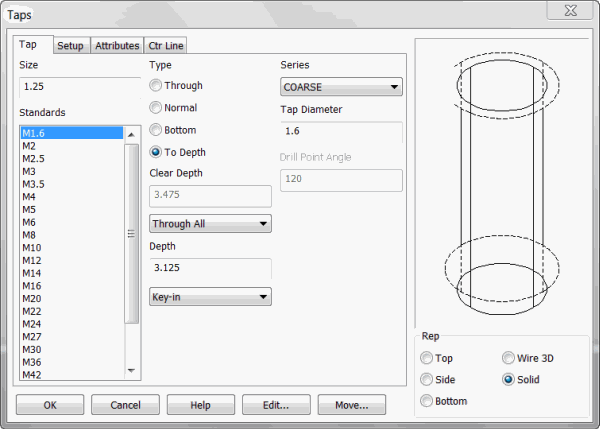Click the Depth input field
Viewport: 600px width, 429px height.
(210, 268)
